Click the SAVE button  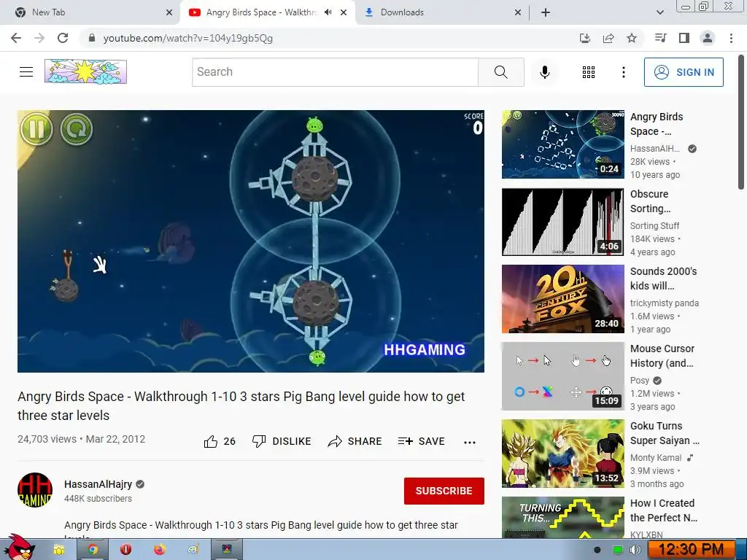[x=421, y=441]
